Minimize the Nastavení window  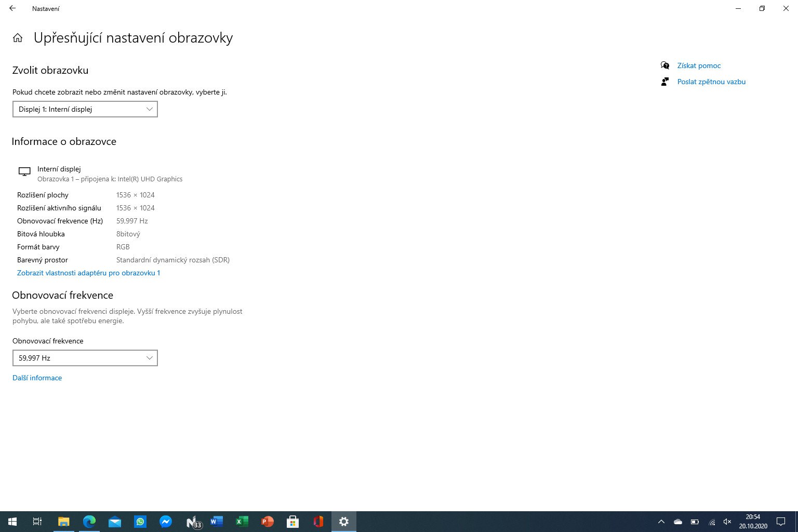[738, 8]
